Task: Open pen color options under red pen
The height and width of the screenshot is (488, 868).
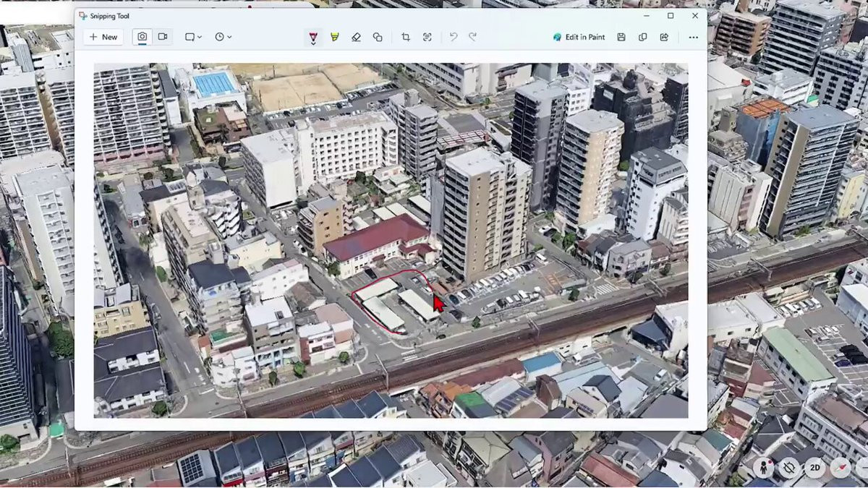Action: (312, 43)
